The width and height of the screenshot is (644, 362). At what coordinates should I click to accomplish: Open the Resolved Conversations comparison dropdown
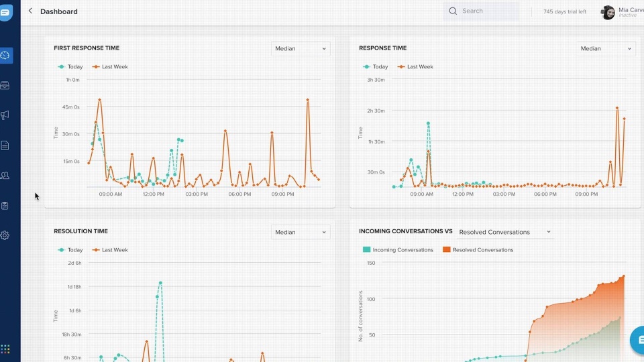(504, 232)
